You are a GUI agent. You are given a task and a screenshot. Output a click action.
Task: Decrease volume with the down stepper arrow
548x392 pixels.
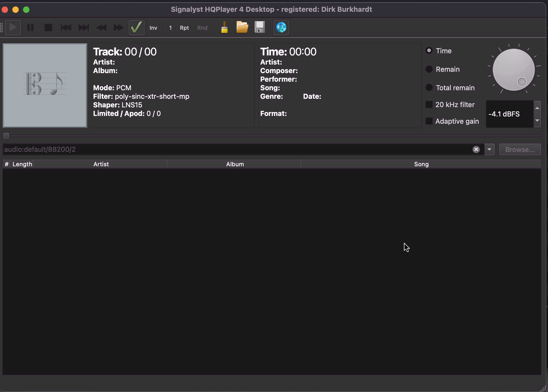tap(537, 120)
